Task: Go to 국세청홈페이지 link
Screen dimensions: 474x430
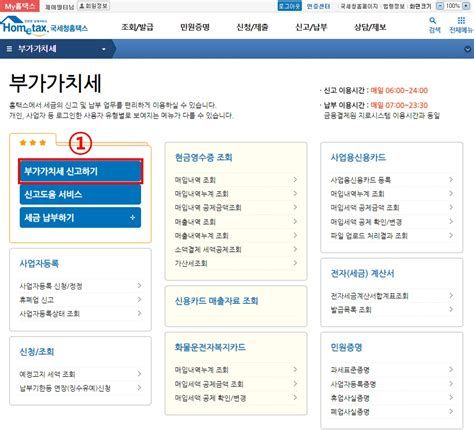Action: 359,6
